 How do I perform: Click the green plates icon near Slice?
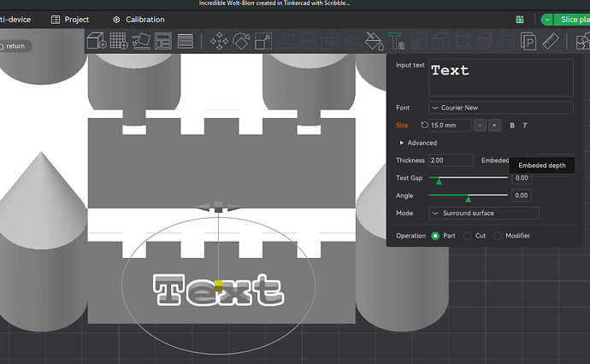[x=520, y=20]
